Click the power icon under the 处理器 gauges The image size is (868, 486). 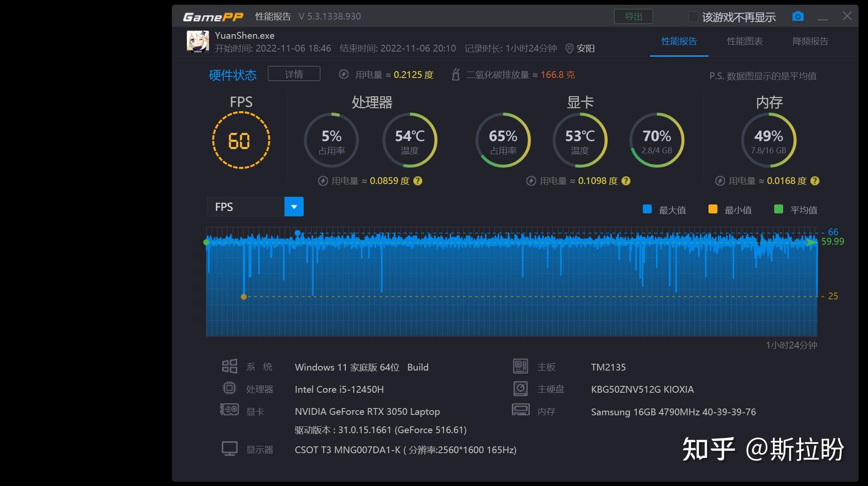click(323, 181)
